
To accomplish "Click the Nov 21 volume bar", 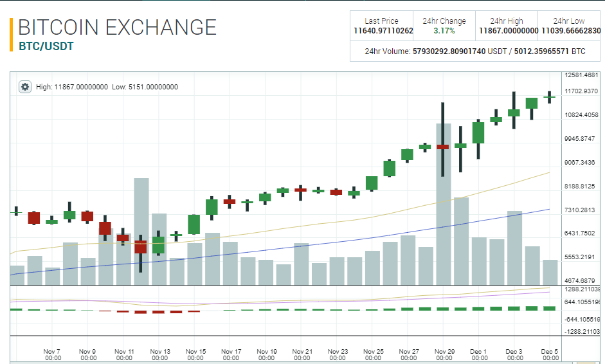I will [x=302, y=264].
